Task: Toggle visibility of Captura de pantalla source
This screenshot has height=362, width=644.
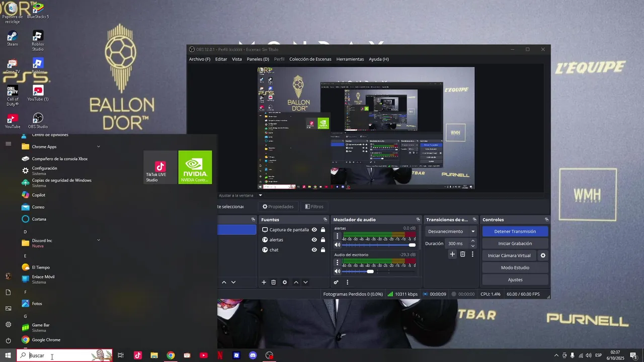Action: click(x=314, y=230)
